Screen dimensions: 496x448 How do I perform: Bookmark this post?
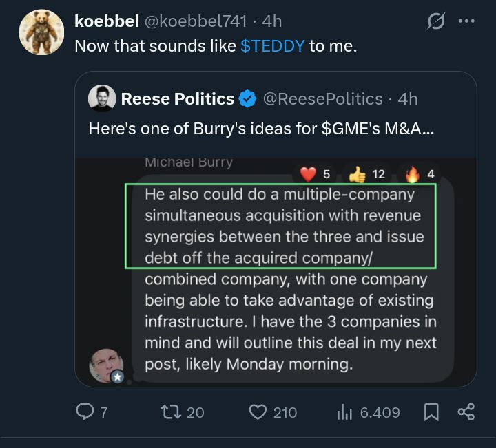coord(431,412)
